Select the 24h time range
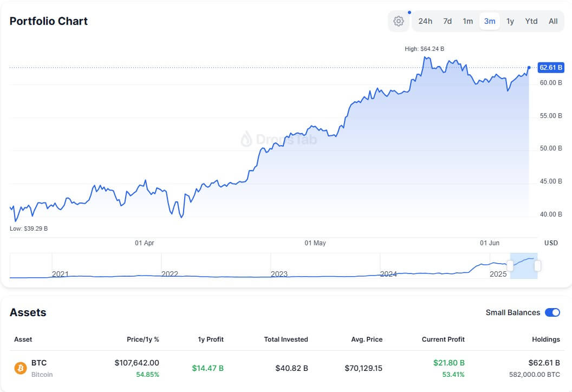 pos(426,21)
